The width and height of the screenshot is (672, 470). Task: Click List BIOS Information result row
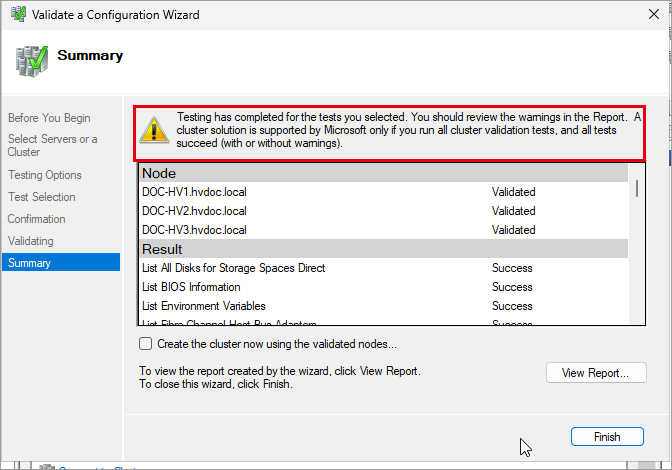click(x=384, y=287)
